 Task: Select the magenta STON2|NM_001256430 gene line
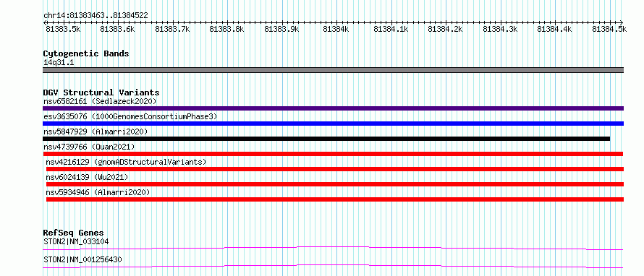[333, 266]
